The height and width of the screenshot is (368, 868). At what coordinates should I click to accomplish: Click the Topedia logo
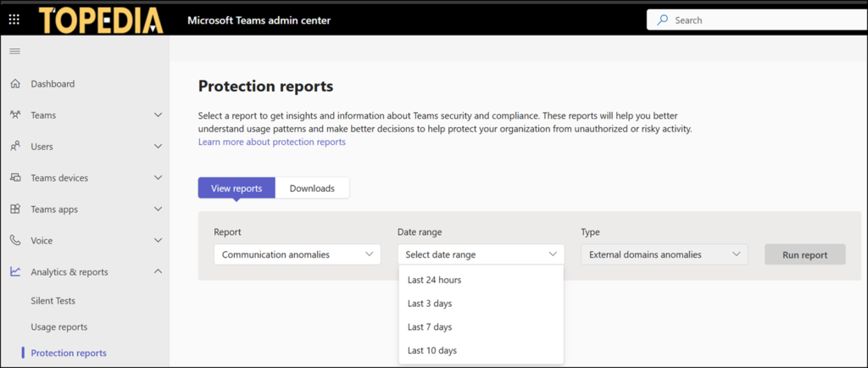102,20
